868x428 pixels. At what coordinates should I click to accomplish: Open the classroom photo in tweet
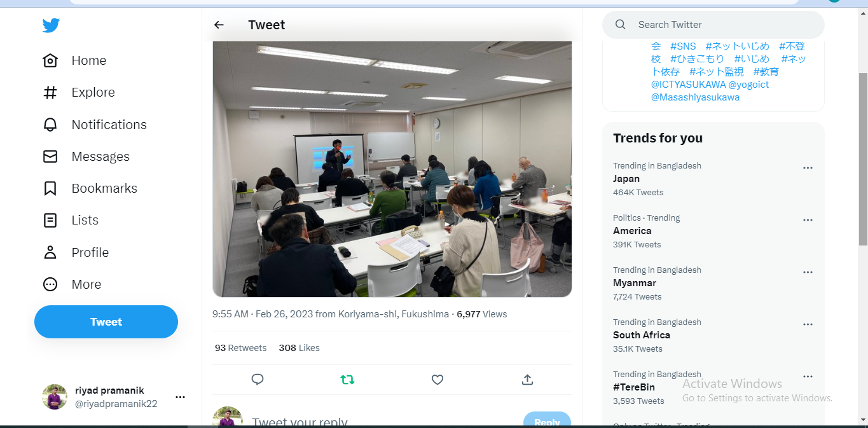tap(392, 169)
